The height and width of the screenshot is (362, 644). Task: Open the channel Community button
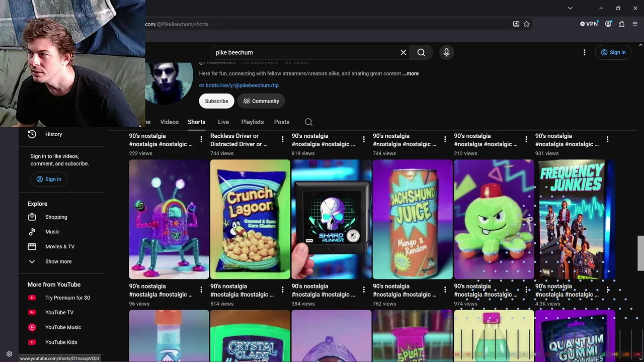coord(261,101)
